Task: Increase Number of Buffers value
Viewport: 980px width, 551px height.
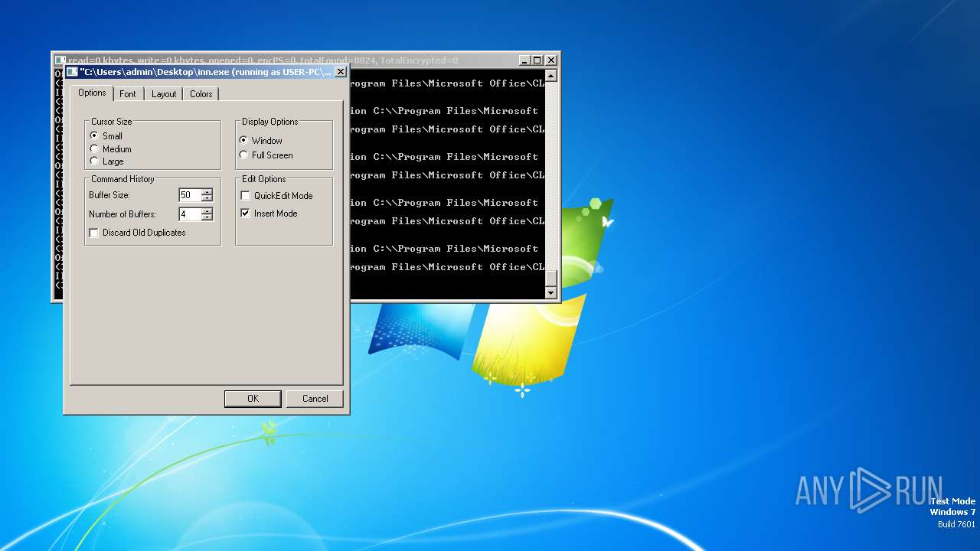Action: pos(207,211)
